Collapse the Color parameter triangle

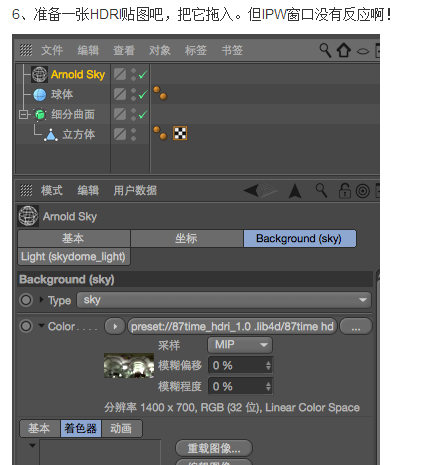coord(41,325)
